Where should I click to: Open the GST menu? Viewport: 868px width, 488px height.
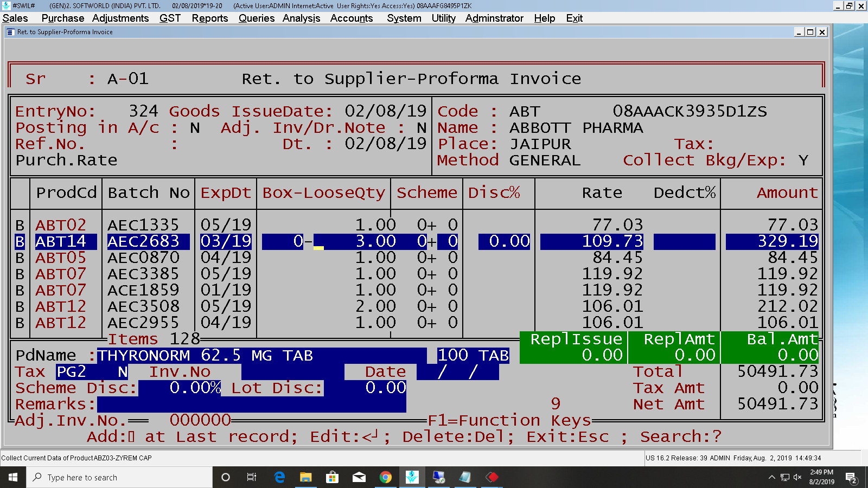[170, 18]
